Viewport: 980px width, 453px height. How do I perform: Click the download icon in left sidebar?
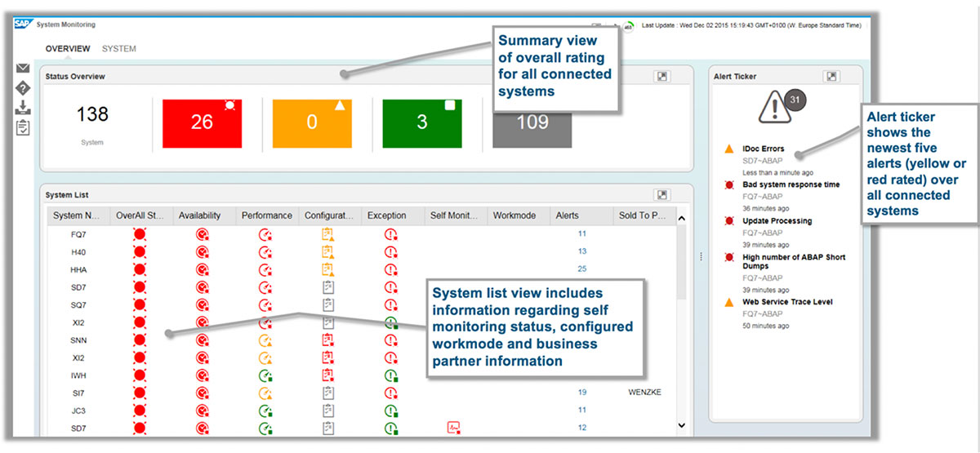[23, 108]
